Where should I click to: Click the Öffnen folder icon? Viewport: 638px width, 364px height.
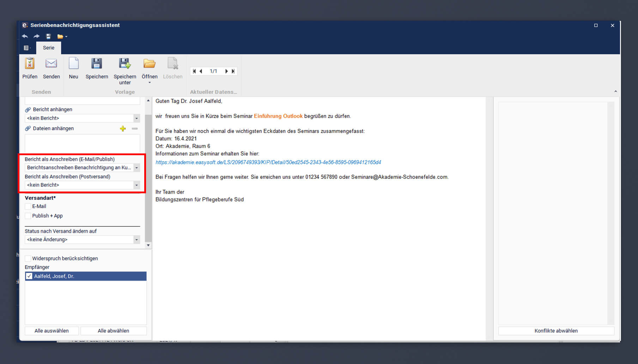click(x=150, y=63)
